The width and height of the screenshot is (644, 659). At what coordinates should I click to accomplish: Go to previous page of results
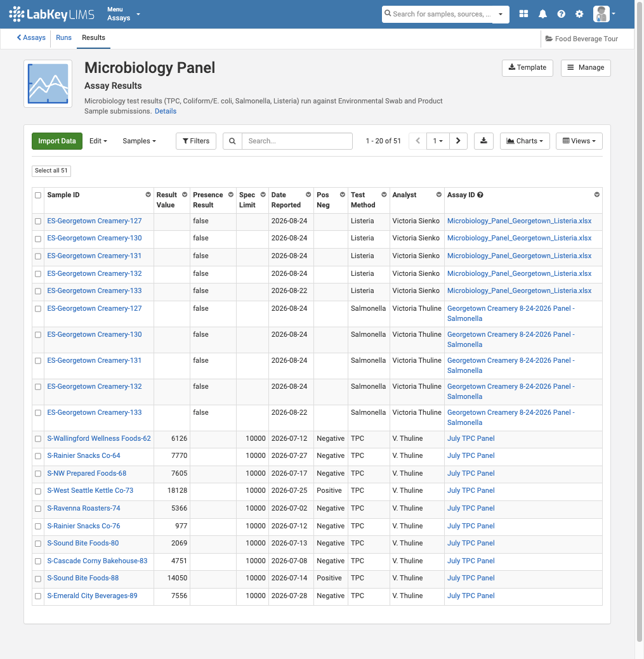[x=418, y=141]
